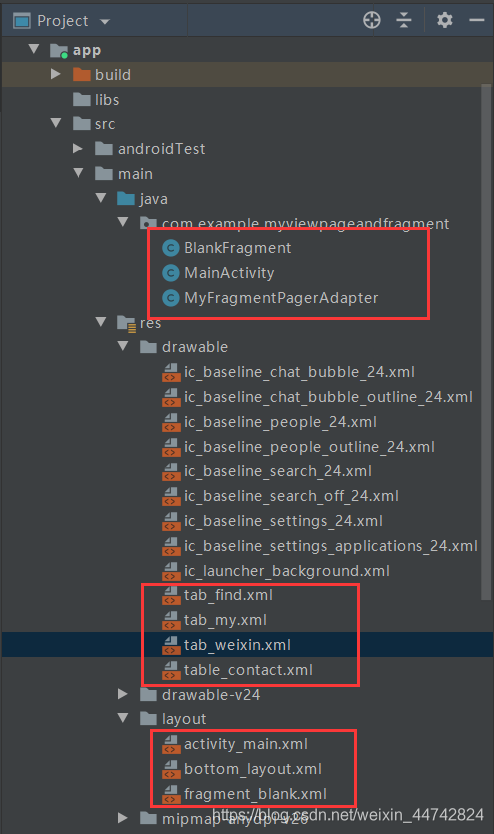Open the Project view dropdown
The height and width of the screenshot is (834, 494).
click(x=104, y=22)
